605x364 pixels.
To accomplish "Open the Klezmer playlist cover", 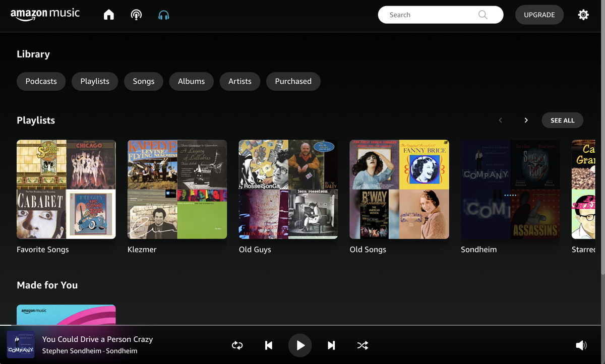I will [x=177, y=189].
